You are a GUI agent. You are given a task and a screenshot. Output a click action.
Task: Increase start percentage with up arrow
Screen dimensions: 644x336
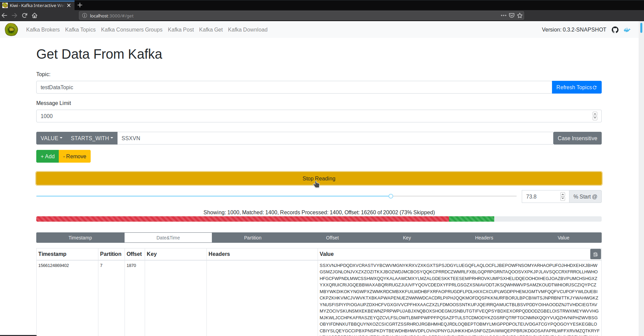coord(563,194)
